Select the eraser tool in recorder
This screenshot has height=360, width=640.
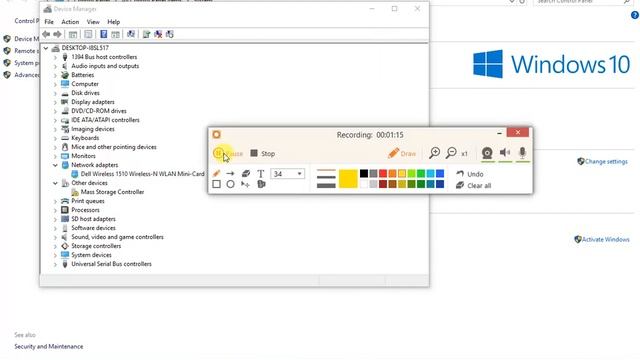pyautogui.click(x=246, y=173)
